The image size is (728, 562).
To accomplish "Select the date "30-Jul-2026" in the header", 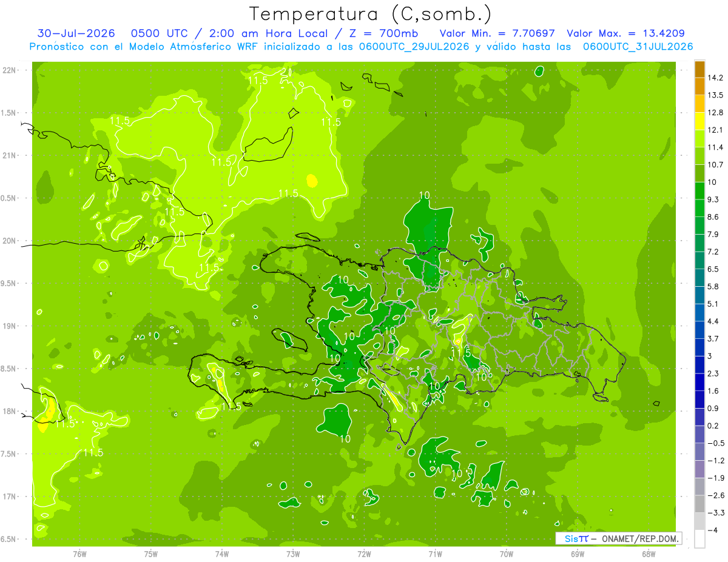I will tap(76, 33).
